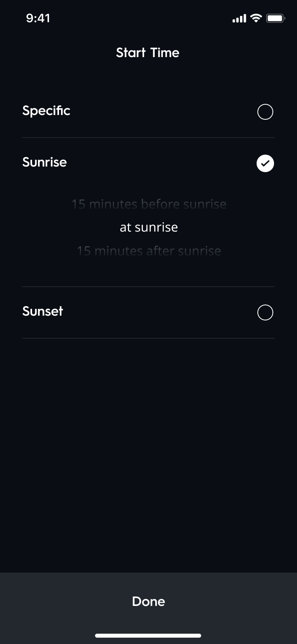The height and width of the screenshot is (644, 297).
Task: Tap the 9:41 clock in status bar
Action: (38, 18)
